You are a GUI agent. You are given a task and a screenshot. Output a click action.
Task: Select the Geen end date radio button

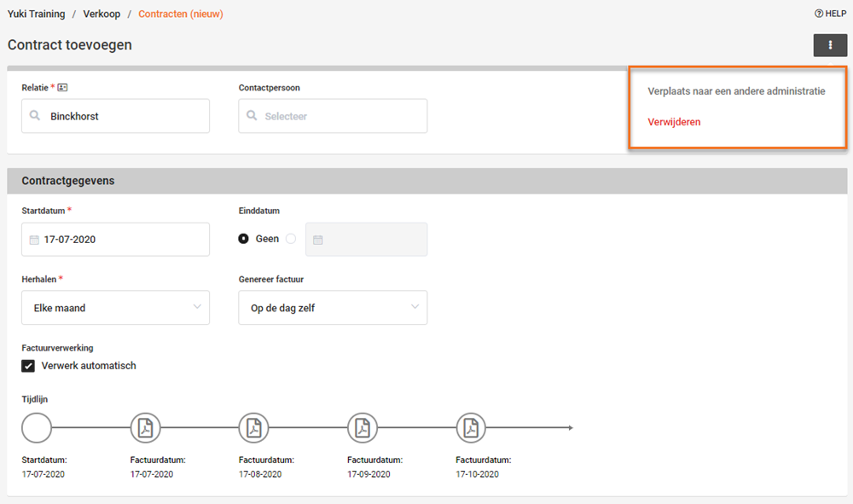click(x=244, y=239)
